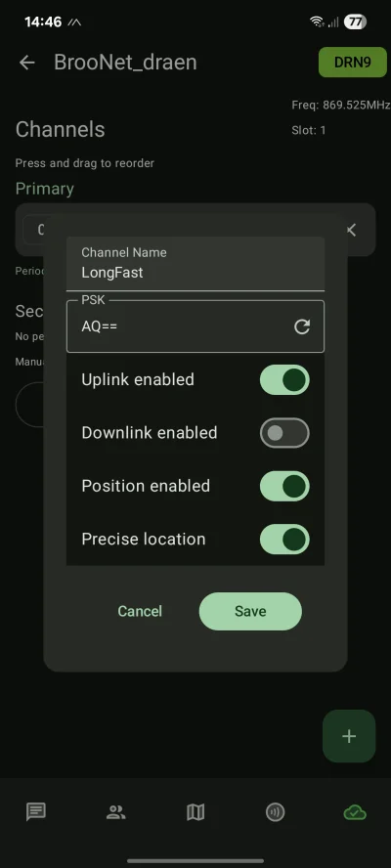391x868 pixels.
Task: Tap the plus add channel button
Action: pyautogui.click(x=349, y=736)
